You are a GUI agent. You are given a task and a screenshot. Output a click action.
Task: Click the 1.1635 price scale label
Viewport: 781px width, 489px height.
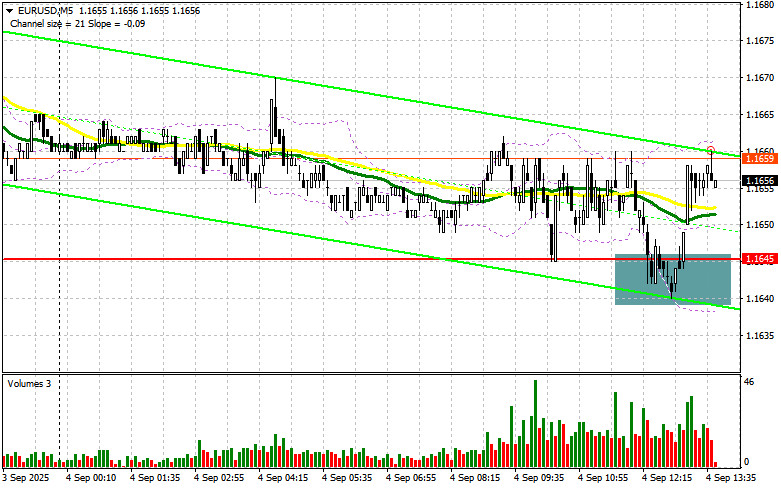pyautogui.click(x=760, y=336)
